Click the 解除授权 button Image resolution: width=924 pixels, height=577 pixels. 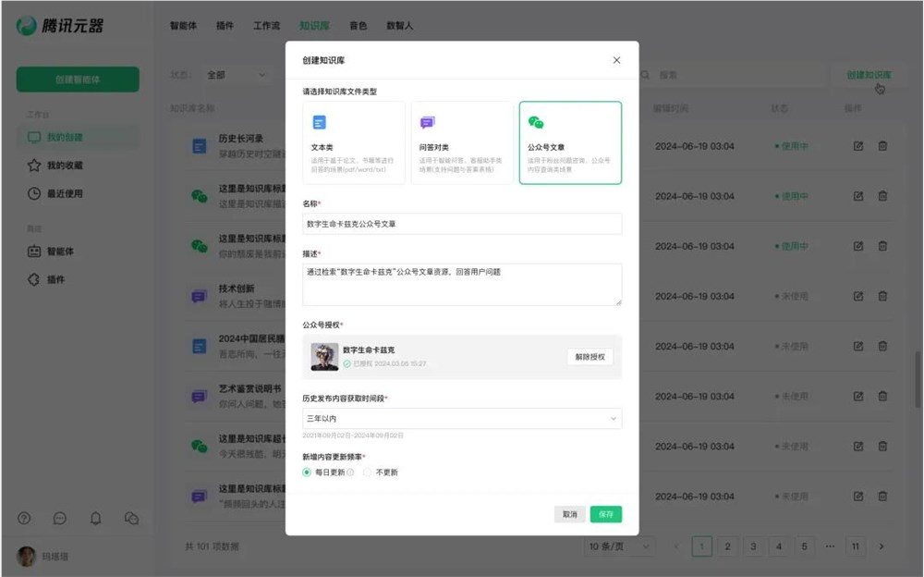click(x=589, y=355)
